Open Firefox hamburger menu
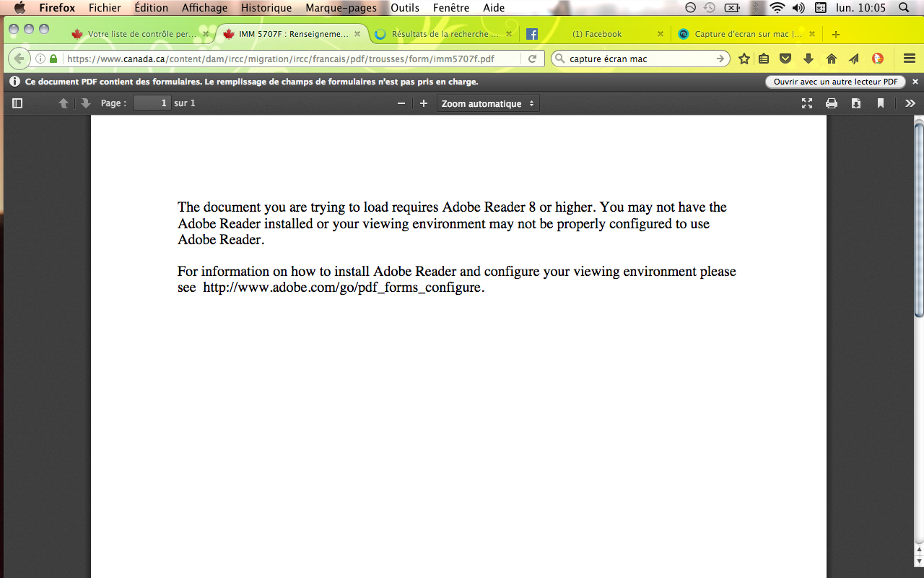The width and height of the screenshot is (924, 578). [910, 59]
